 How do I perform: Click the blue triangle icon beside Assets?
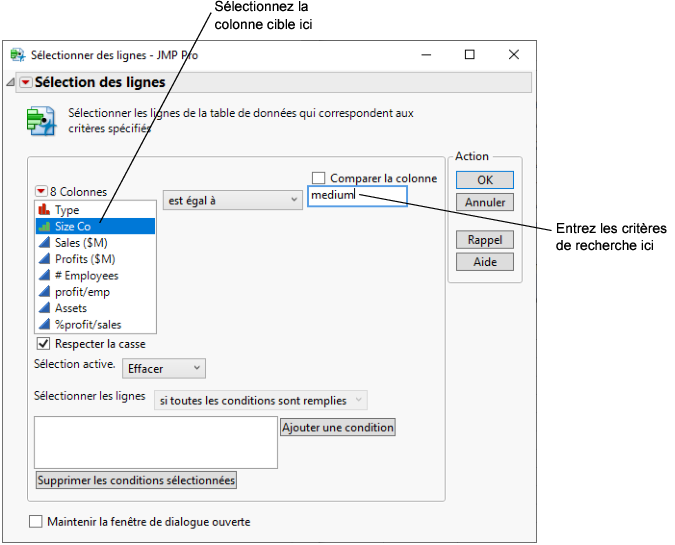[44, 308]
